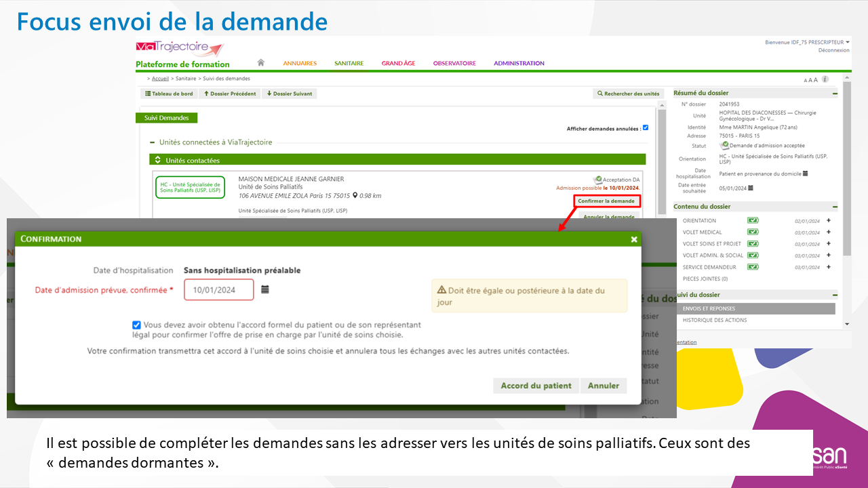This screenshot has height=488, width=868.
Task: Click plus icon on VOLET MEDICAL row
Action: click(829, 232)
